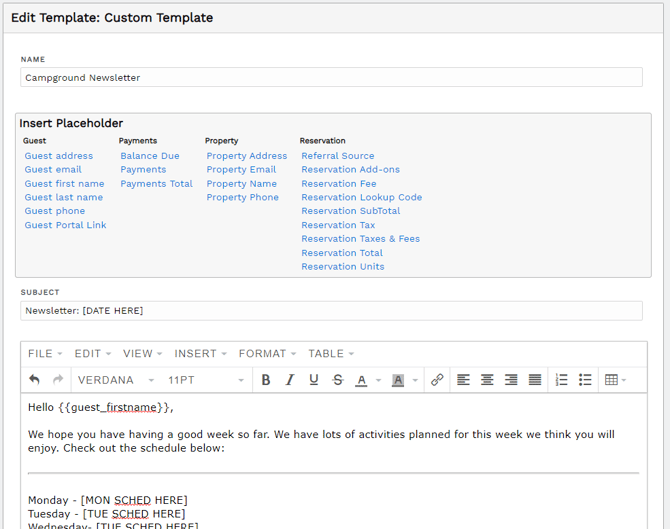The width and height of the screenshot is (670, 529).
Task: Insert the Reservation Total placeholder
Action: coord(342,253)
